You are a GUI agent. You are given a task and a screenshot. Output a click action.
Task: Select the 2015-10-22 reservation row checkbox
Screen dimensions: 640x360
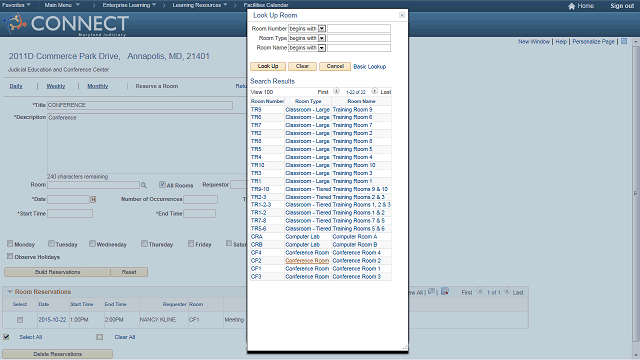click(20, 320)
